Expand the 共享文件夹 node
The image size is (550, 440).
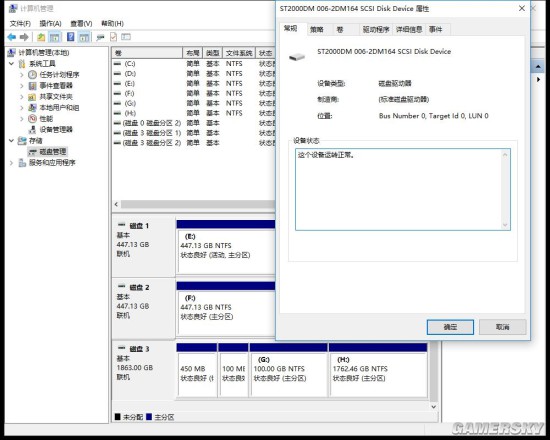(x=21, y=96)
